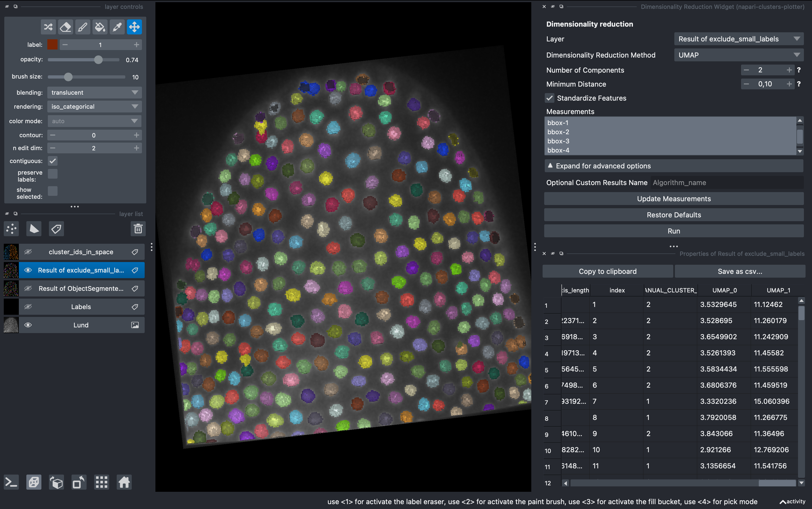
Task: Open the Dimensionality Reduction Method dropdown
Action: click(738, 55)
